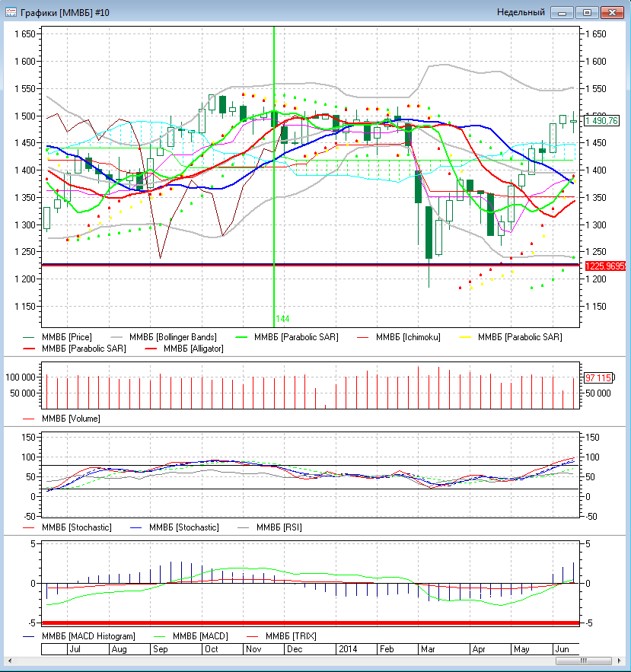The width and height of the screenshot is (631, 672).
Task: Click the Nov label on the time axis
Action: [x=253, y=649]
